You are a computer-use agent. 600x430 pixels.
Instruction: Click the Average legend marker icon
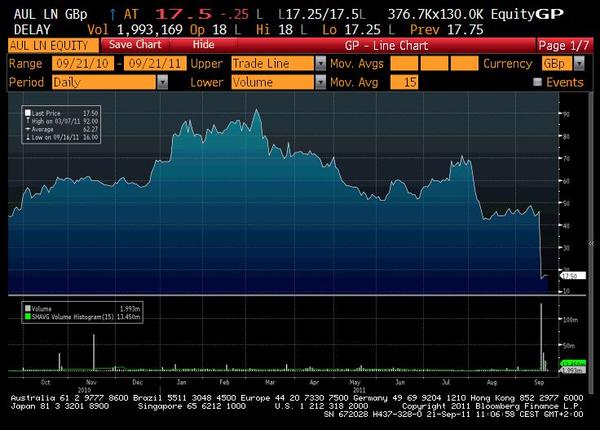click(28, 129)
